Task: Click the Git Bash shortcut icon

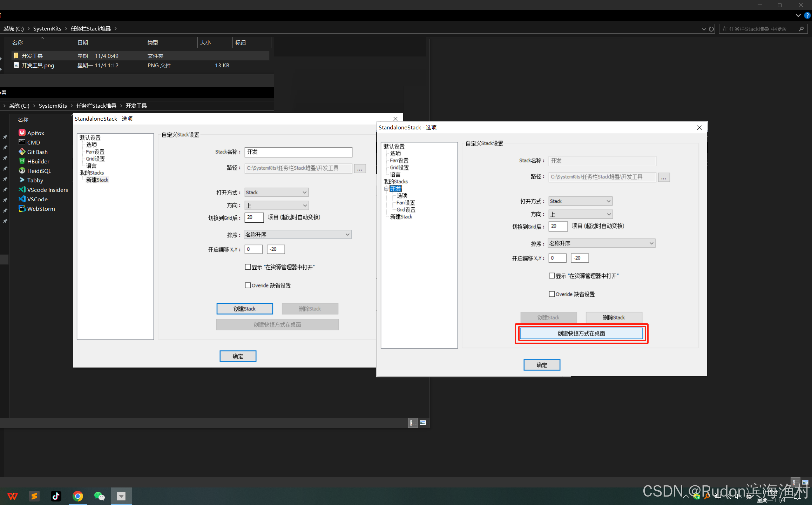Action: pyautogui.click(x=22, y=151)
